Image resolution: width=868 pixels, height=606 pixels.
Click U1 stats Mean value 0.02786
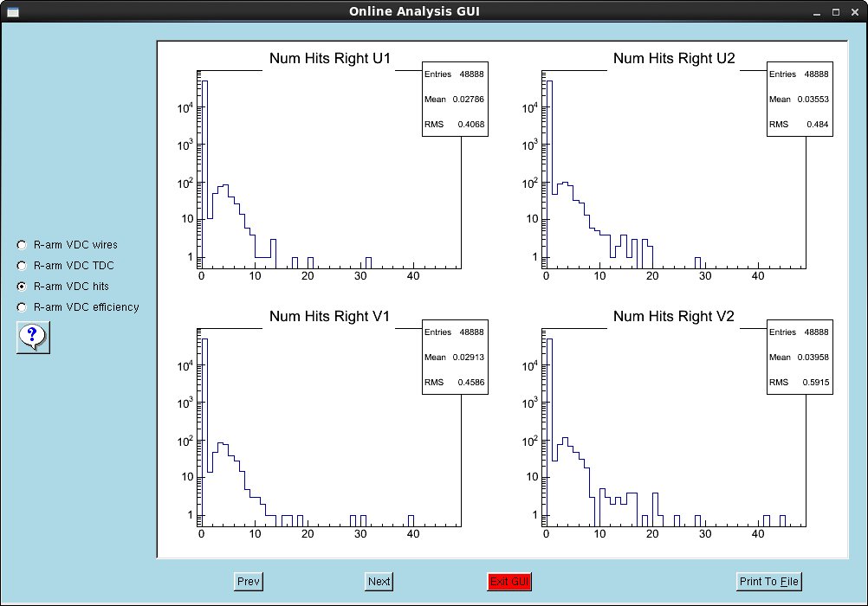click(x=469, y=100)
